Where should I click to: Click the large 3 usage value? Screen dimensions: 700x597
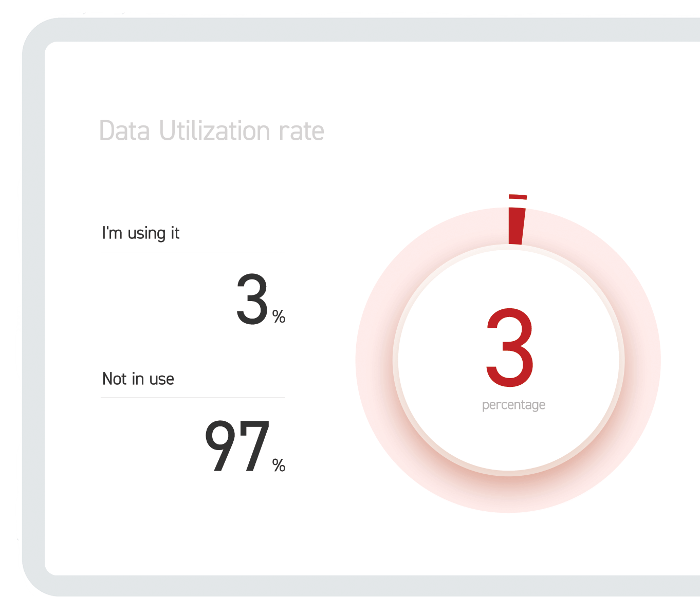point(252,300)
